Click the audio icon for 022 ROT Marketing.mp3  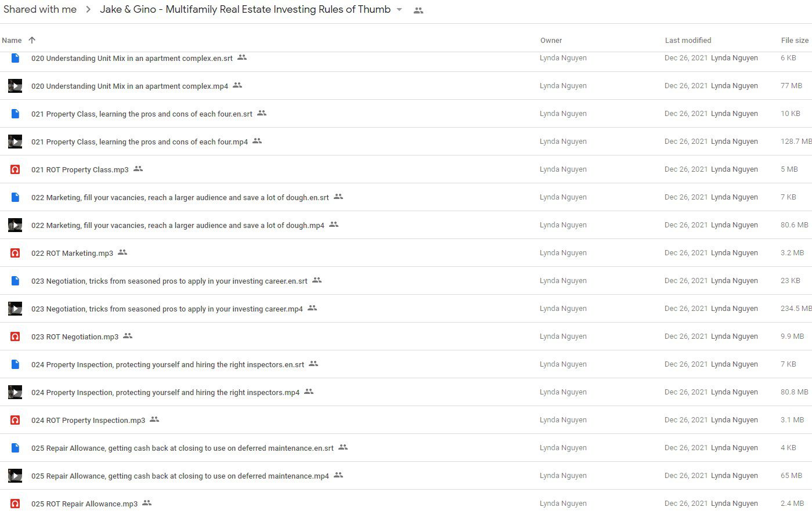point(15,253)
